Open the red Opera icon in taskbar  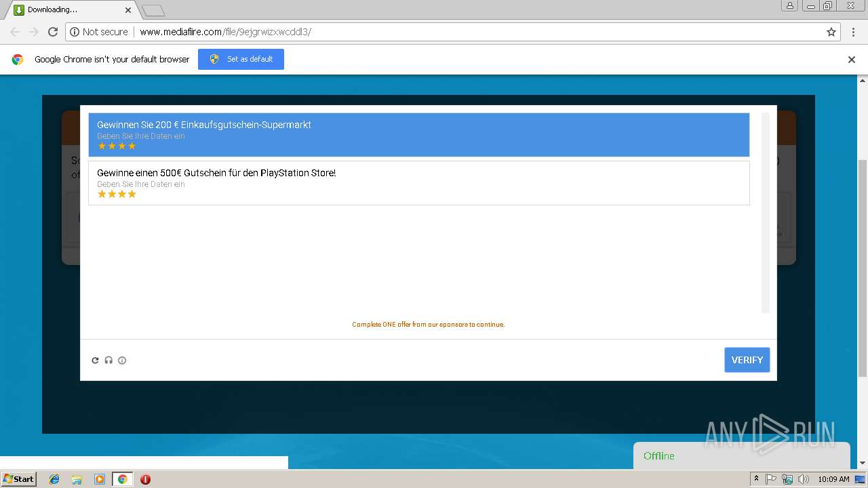tap(145, 479)
